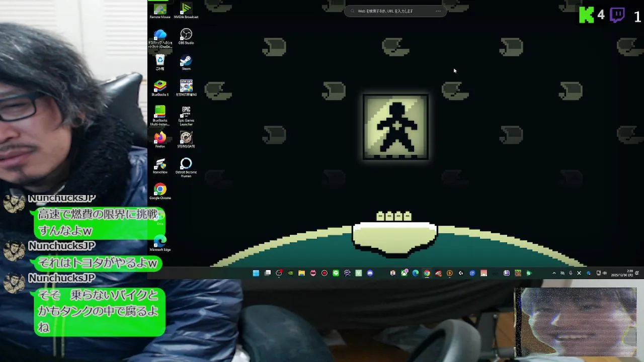Viewport: 644px width, 362px height.
Task: Open Discord on the taskbar
Action: click(x=370, y=273)
